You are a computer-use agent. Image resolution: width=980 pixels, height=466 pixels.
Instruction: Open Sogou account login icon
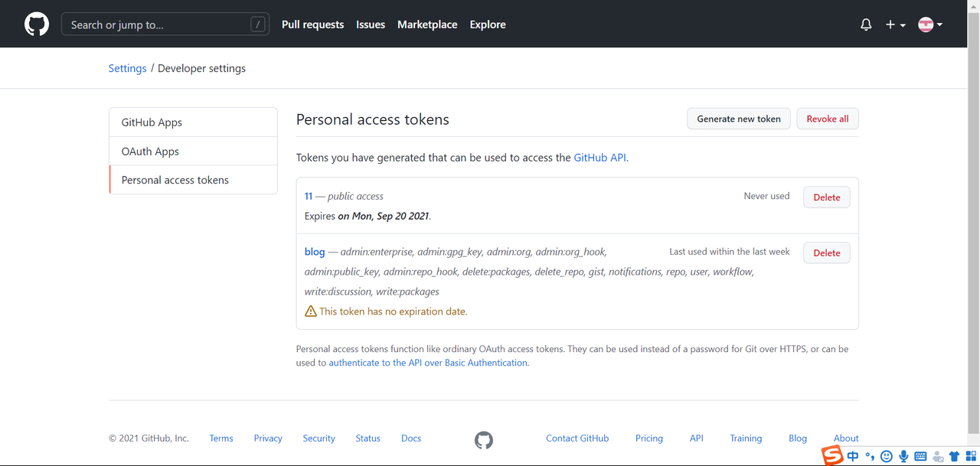point(937,457)
